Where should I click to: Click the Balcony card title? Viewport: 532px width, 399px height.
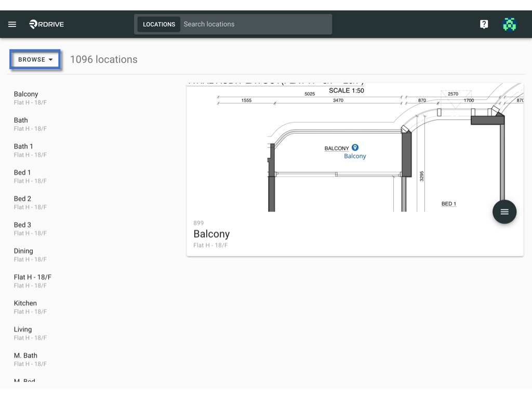click(x=211, y=234)
